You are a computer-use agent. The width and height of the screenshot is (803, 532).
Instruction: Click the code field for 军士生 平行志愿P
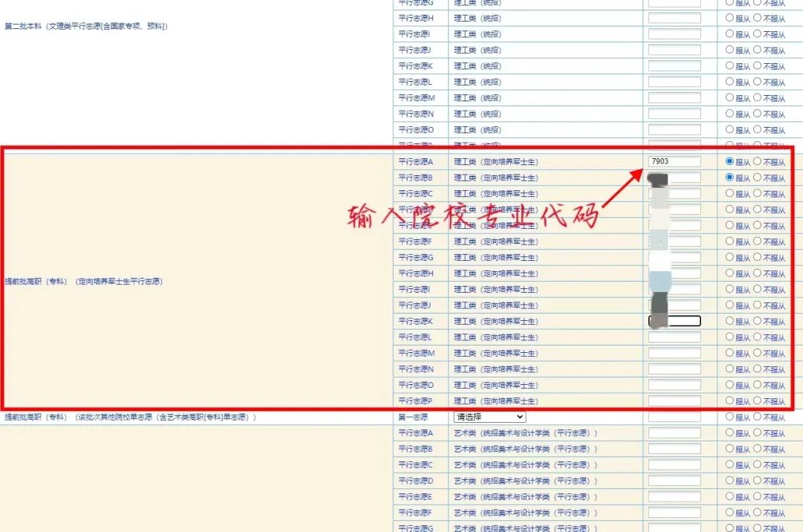click(x=674, y=401)
